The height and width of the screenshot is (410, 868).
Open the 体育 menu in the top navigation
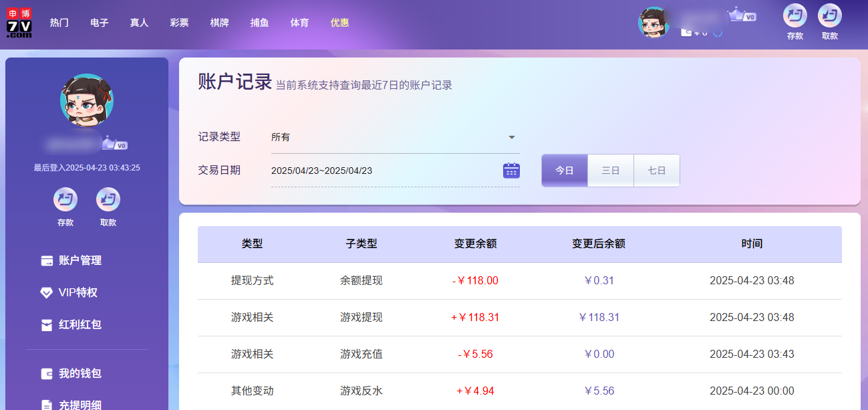(299, 22)
